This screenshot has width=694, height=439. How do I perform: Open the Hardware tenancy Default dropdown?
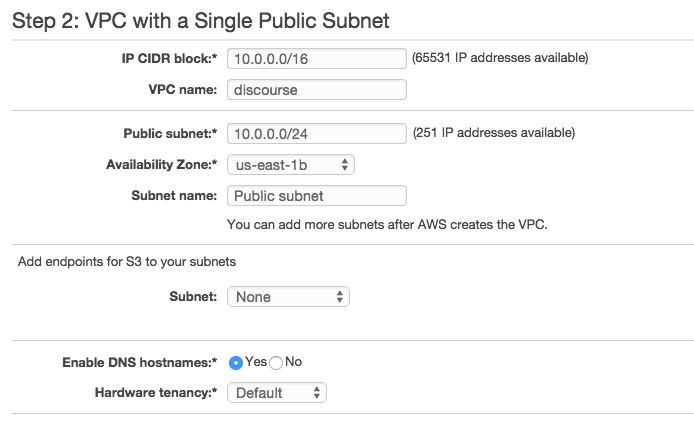(277, 393)
